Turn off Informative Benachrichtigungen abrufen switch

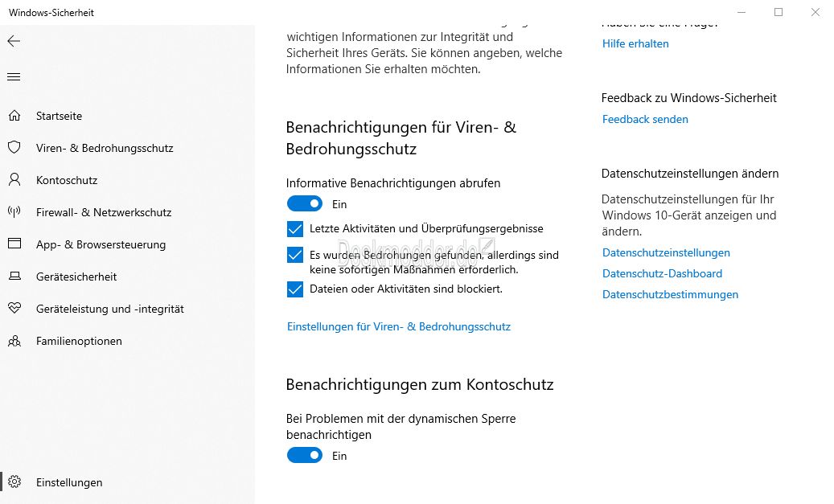305,203
